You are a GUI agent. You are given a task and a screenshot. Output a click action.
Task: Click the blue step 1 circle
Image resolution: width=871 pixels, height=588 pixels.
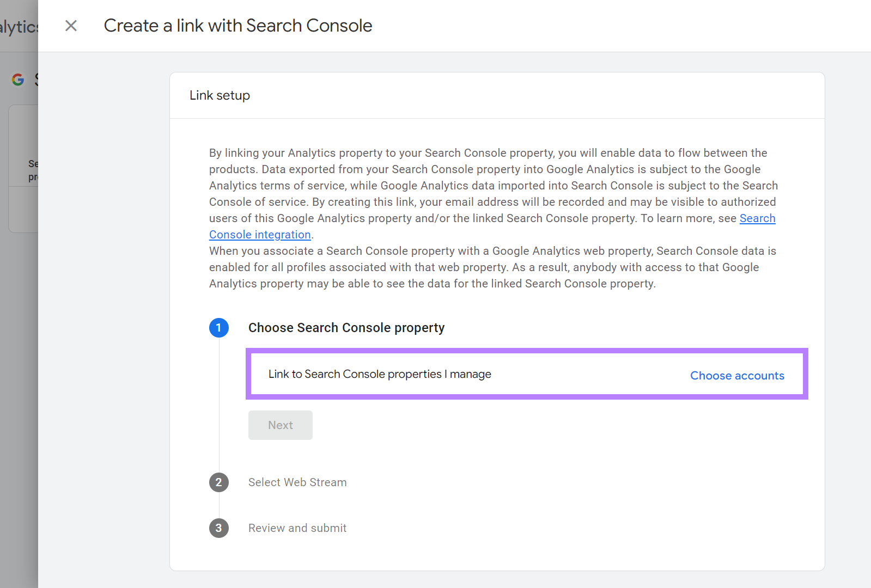tap(219, 328)
